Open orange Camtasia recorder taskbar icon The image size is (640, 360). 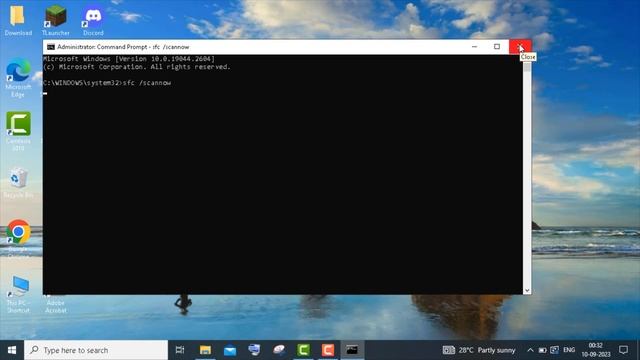[x=328, y=350]
